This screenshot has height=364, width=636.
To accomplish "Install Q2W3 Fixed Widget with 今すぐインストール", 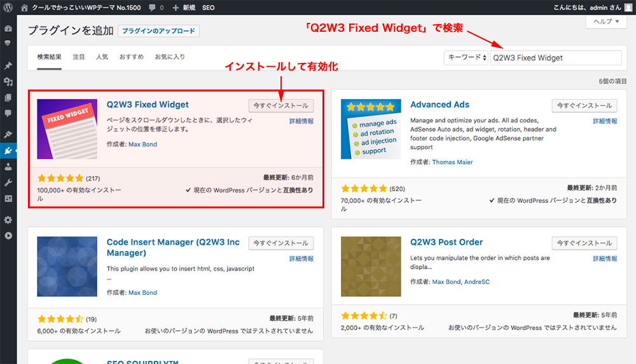I will point(280,105).
